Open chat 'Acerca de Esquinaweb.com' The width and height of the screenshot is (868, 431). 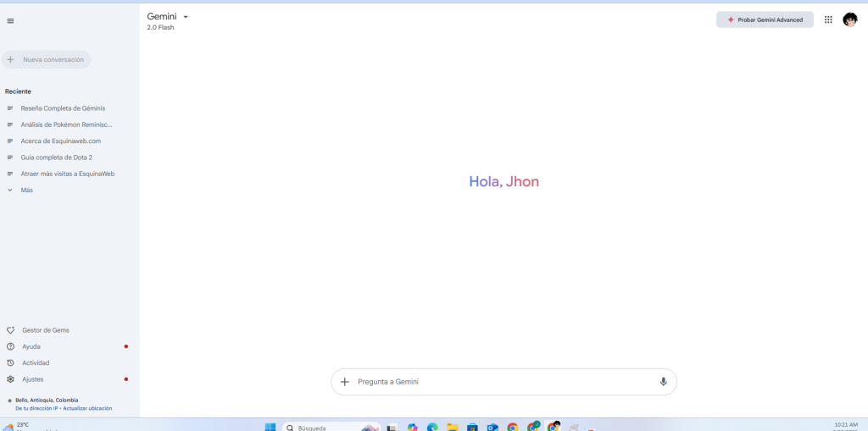61,141
